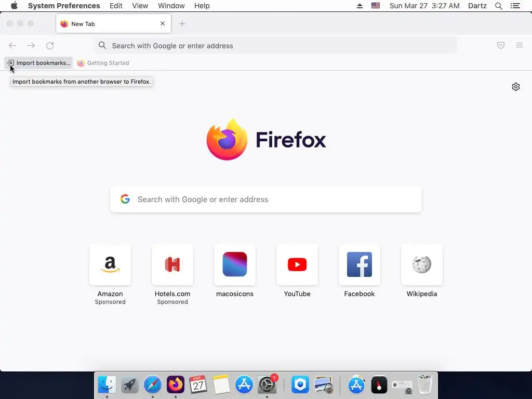Click Import bookmarks toolbar button

tap(38, 63)
